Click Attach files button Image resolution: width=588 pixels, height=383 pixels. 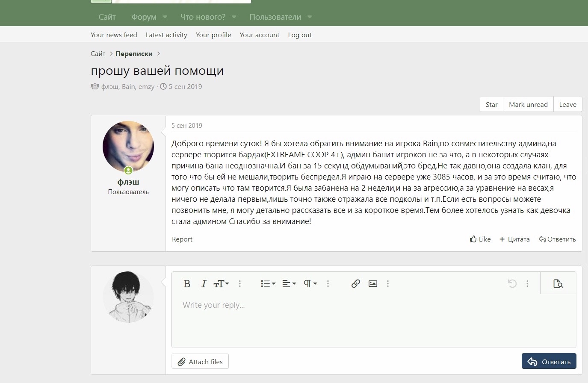pos(200,362)
